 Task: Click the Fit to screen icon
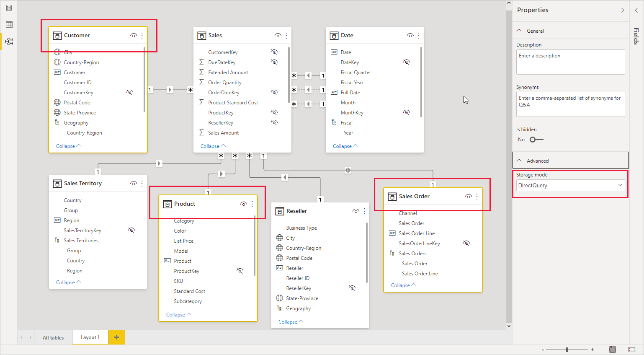[632, 350]
